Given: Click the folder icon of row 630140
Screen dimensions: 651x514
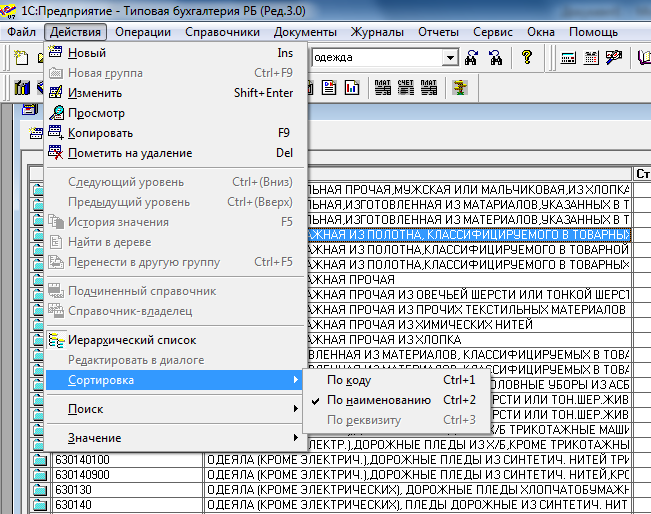Looking at the screenshot, I should pos(40,505).
